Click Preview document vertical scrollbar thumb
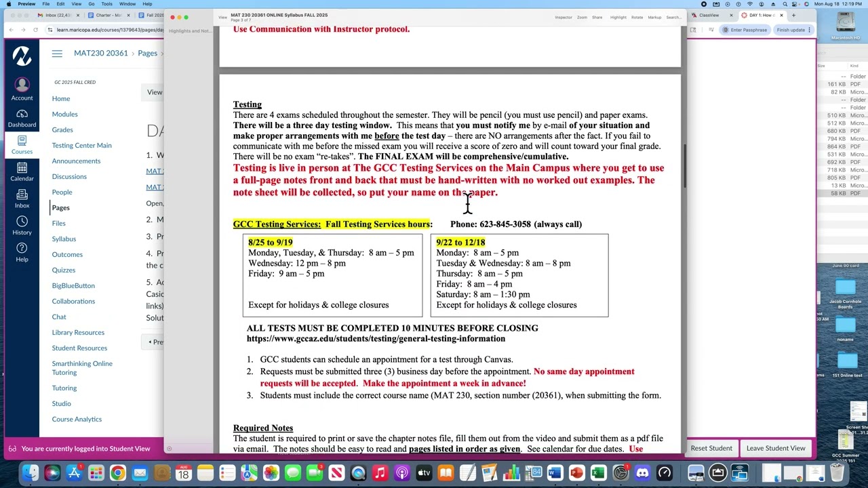This screenshot has width=868, height=488. [684, 167]
